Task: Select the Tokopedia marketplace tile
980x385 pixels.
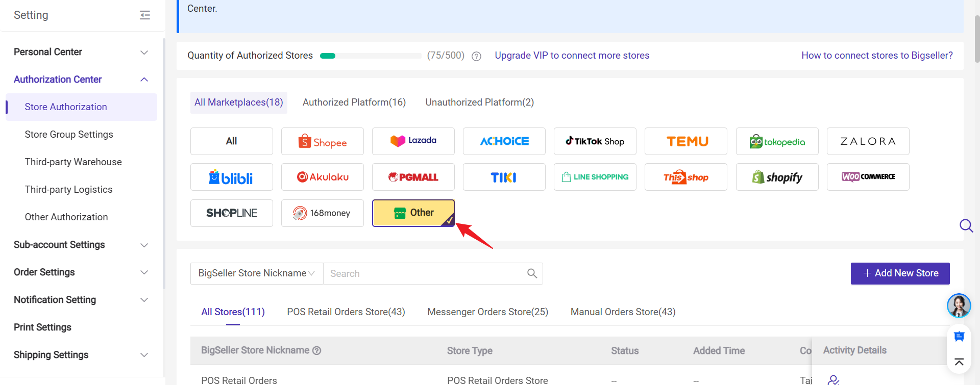Action: (x=777, y=141)
